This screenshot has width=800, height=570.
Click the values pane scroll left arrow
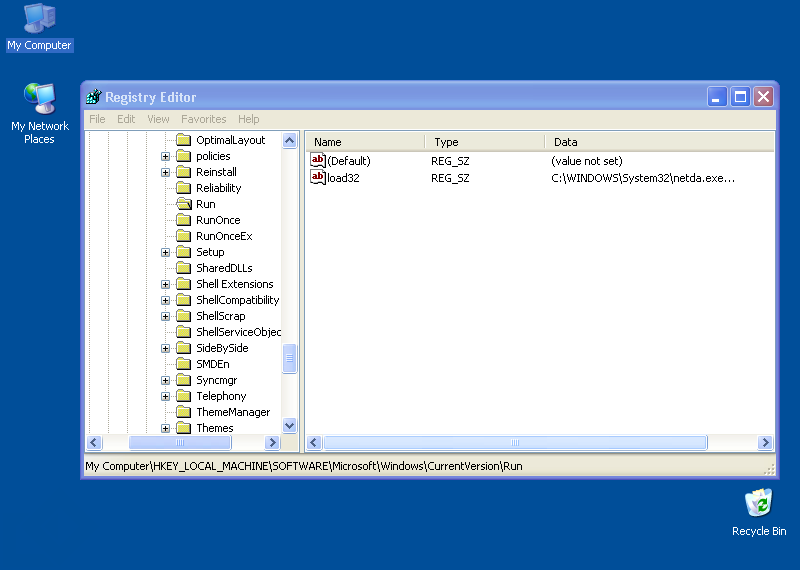[x=314, y=442]
